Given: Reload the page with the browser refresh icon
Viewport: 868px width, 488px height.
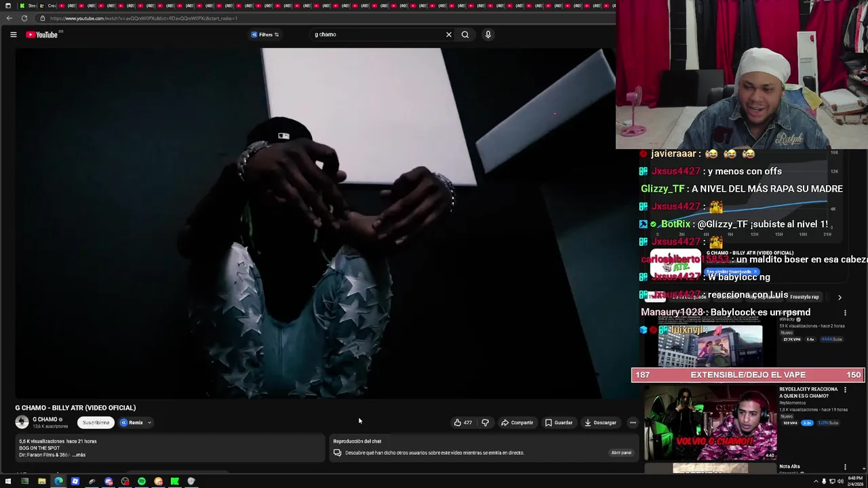Looking at the screenshot, I should [x=24, y=18].
